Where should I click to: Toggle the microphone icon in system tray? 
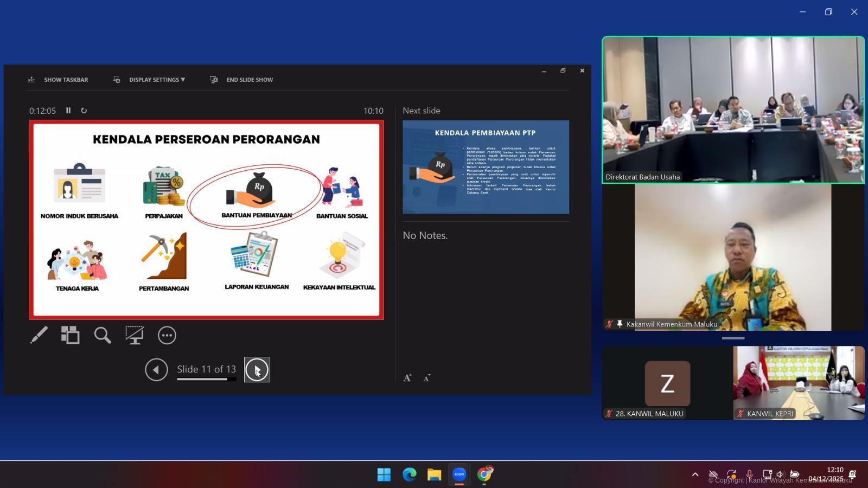pyautogui.click(x=749, y=474)
